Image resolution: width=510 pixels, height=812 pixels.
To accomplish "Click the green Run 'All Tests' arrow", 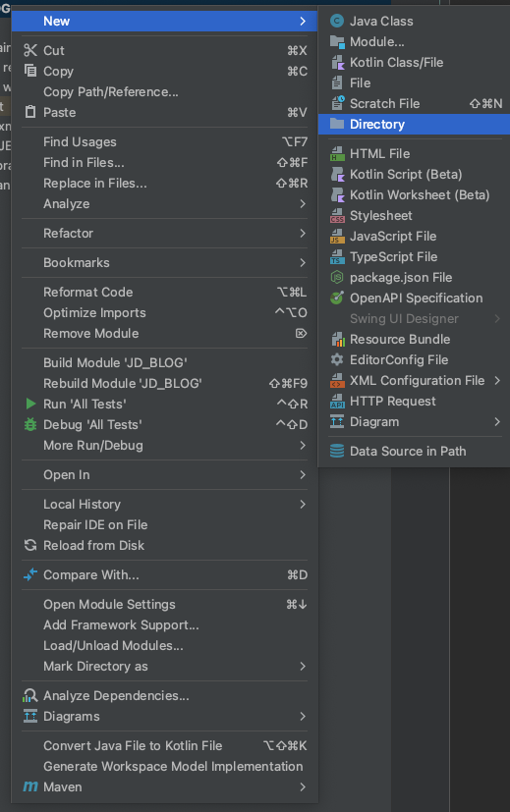I will point(30,404).
